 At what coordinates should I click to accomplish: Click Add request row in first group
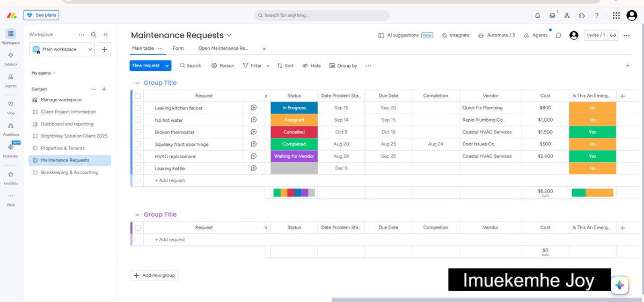170,180
